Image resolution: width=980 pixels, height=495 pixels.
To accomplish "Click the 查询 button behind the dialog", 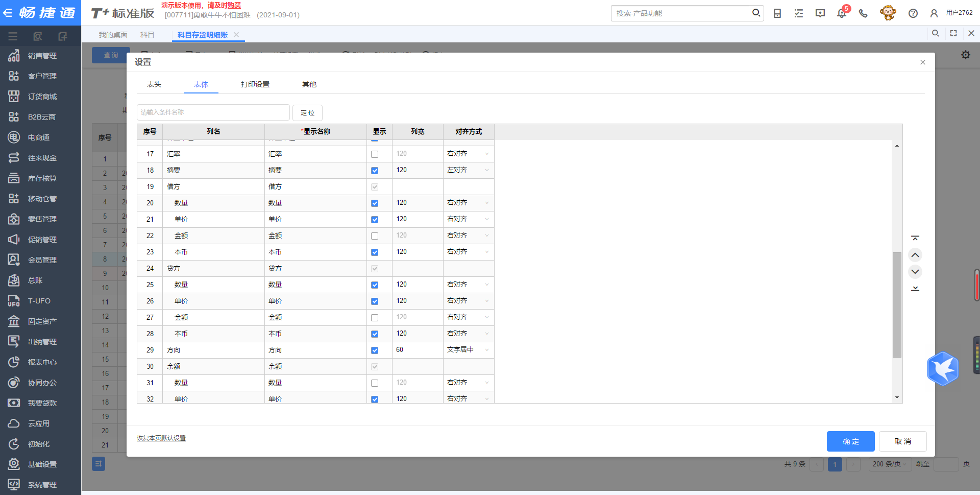I will point(111,55).
